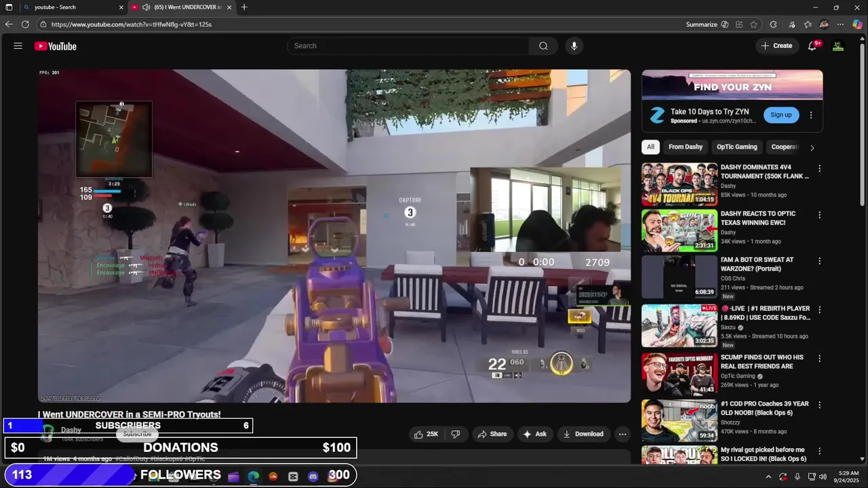
Task: Switch to the I Went UNDERCOVER tab
Action: [182, 7]
